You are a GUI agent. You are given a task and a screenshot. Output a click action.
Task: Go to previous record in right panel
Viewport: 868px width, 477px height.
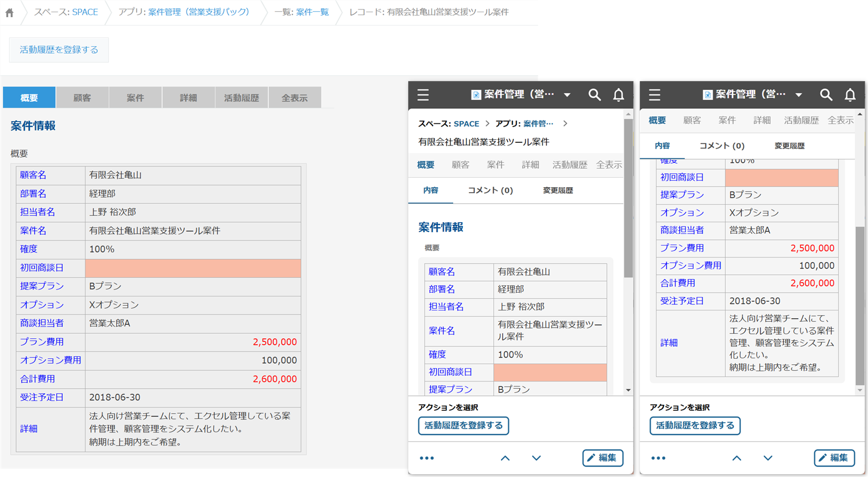(x=736, y=458)
